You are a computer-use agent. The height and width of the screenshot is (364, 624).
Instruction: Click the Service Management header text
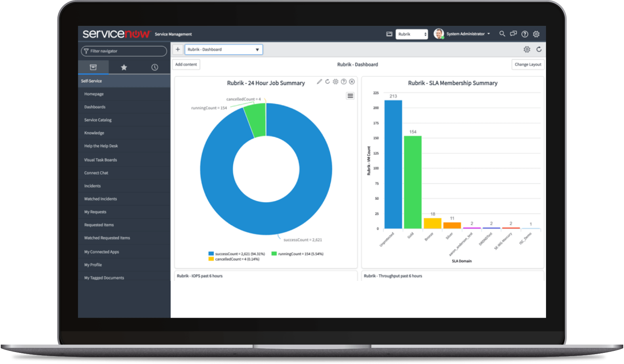pyautogui.click(x=173, y=34)
